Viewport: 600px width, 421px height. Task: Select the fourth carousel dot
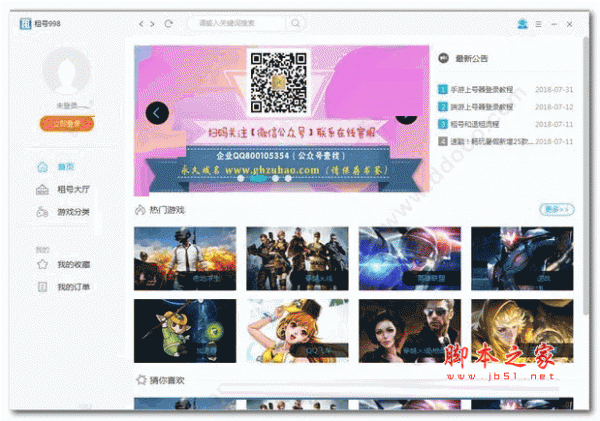click(x=288, y=178)
